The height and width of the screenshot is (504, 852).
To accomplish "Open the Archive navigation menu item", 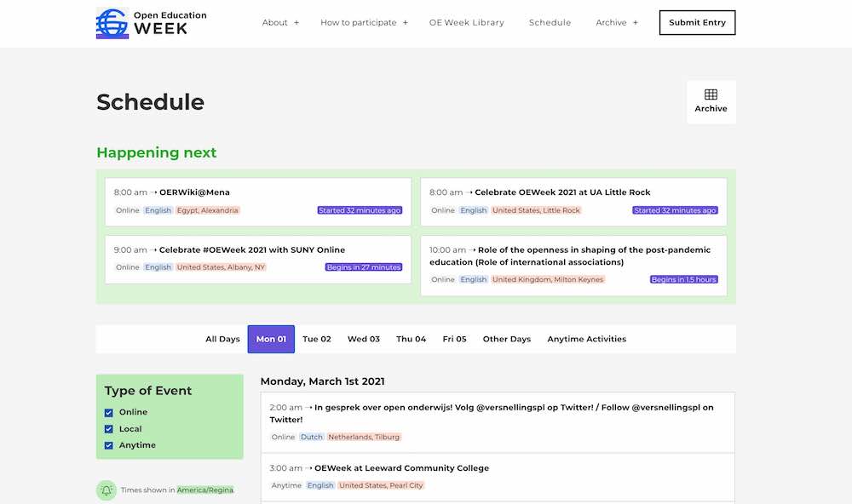I will click(x=611, y=22).
